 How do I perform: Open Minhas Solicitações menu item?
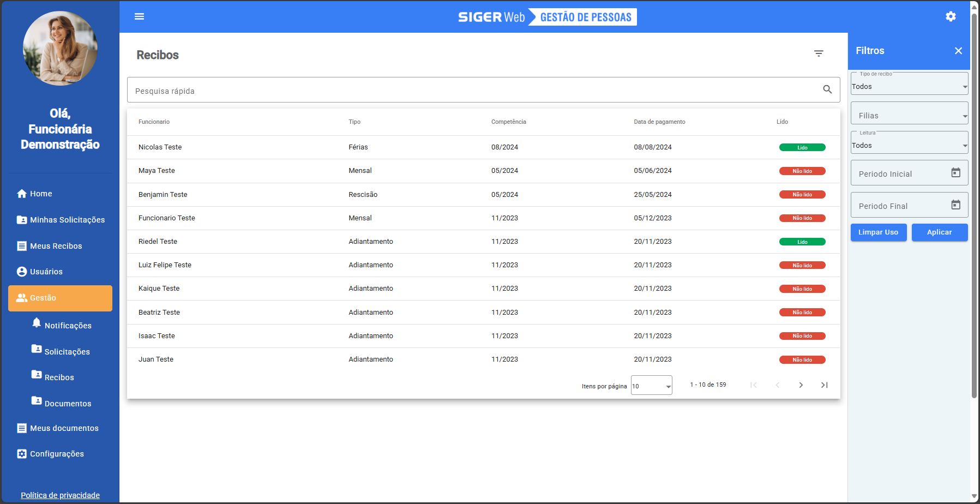(x=60, y=220)
